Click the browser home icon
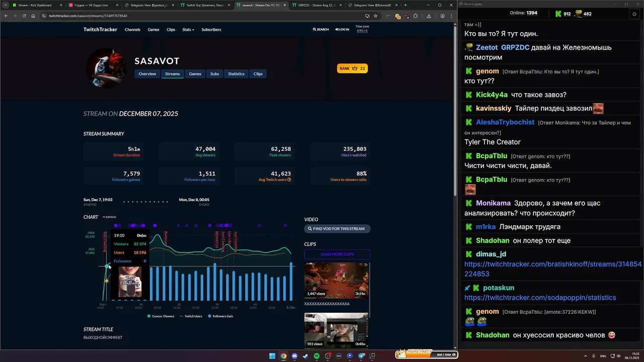 click(x=33, y=16)
